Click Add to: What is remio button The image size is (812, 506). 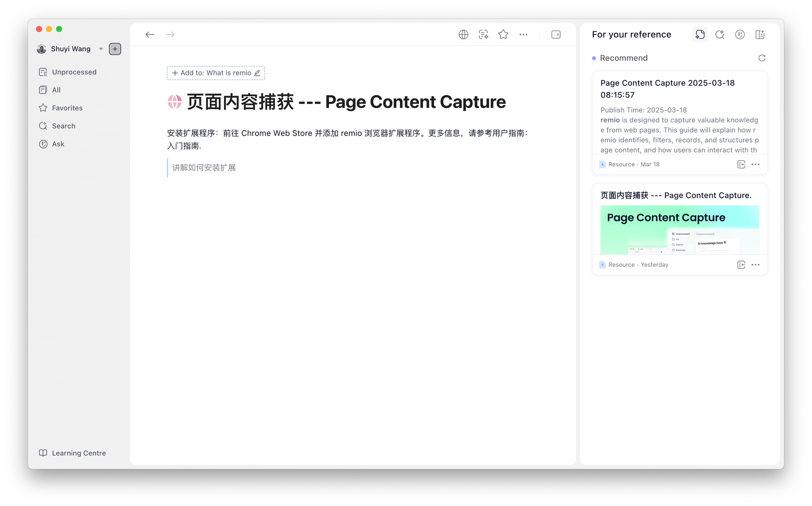[x=216, y=73]
